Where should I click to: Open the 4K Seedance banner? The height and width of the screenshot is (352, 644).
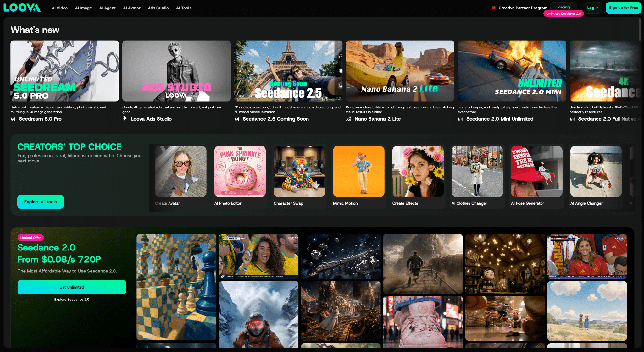click(605, 71)
